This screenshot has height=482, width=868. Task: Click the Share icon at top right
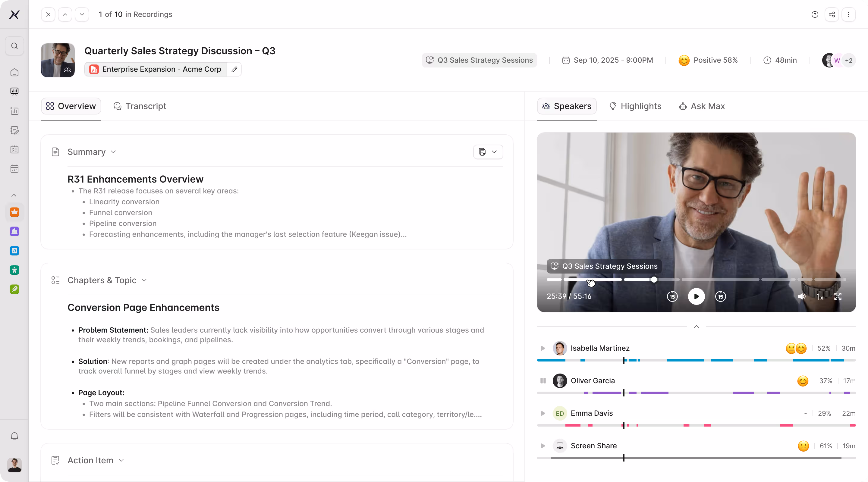(831, 14)
